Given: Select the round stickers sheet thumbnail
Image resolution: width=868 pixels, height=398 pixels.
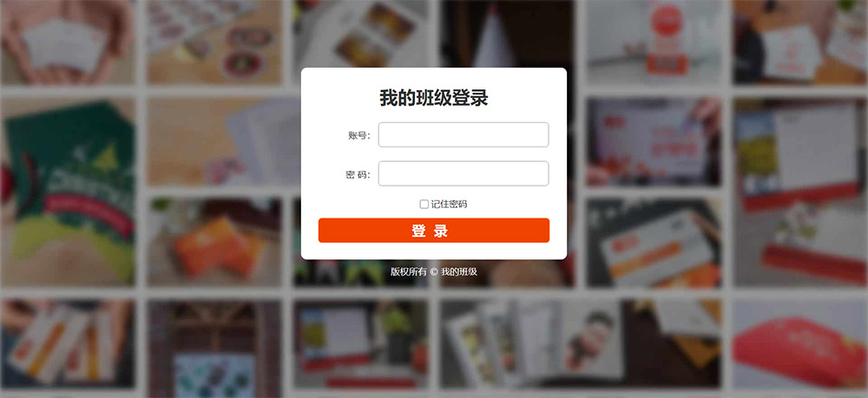Looking at the screenshot, I should 214,42.
